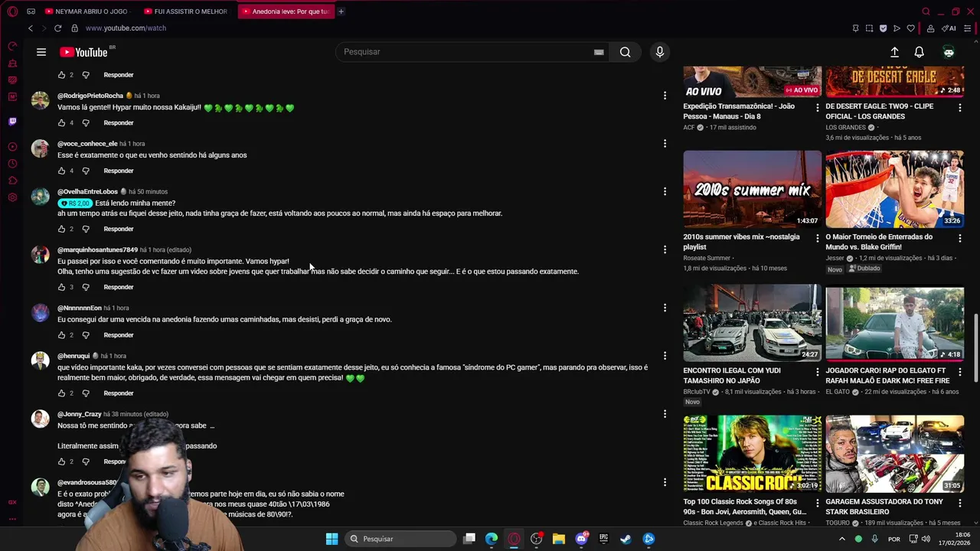
Task: Open @Jonny_Crazy channel link
Action: [80, 414]
